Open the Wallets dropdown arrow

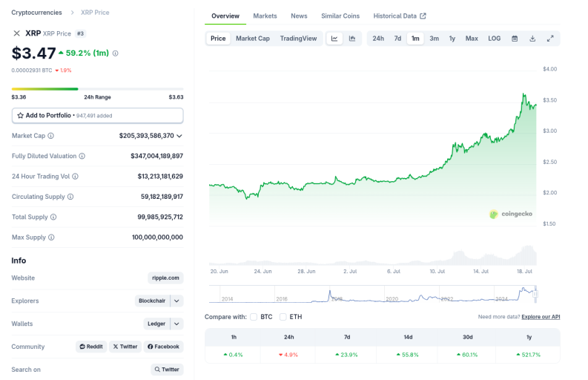click(x=176, y=324)
